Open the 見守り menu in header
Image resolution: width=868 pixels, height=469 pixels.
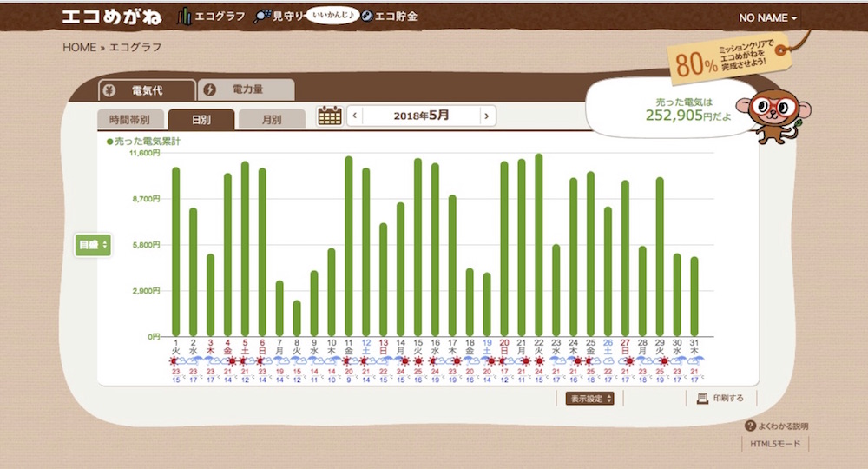(x=279, y=17)
